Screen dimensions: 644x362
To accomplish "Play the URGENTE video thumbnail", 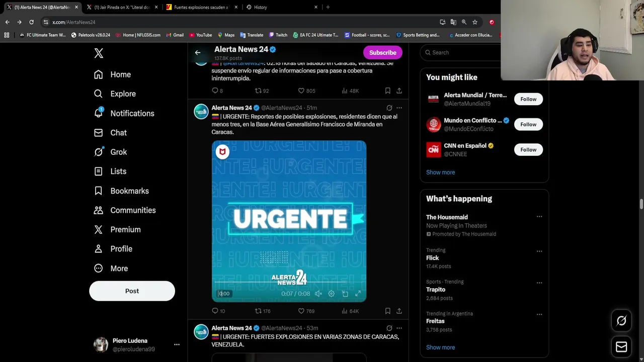I will click(x=289, y=221).
